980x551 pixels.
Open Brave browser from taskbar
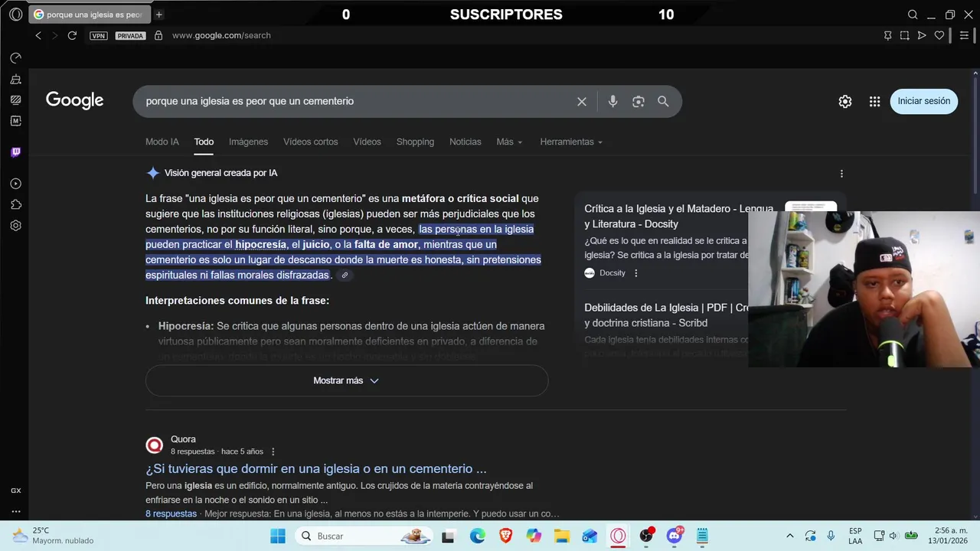(505, 536)
